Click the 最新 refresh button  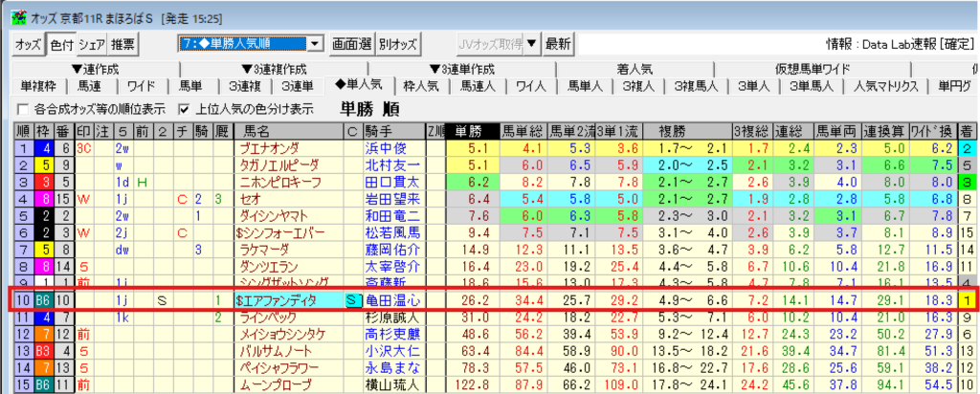558,44
